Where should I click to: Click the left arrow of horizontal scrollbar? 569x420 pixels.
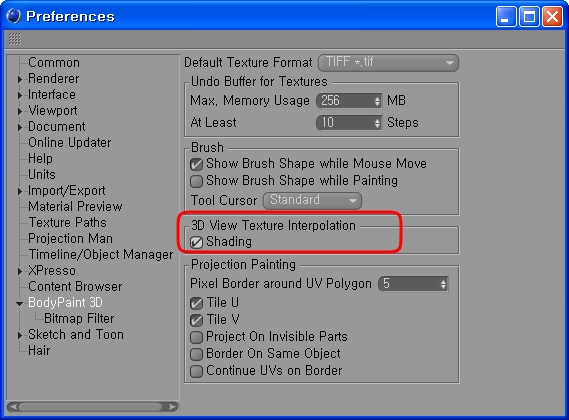click(13, 407)
